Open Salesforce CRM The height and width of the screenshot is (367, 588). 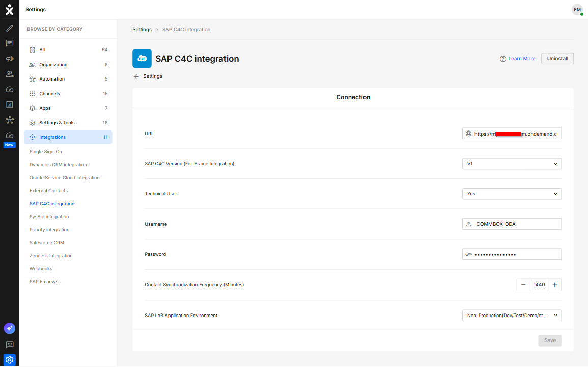pos(47,243)
